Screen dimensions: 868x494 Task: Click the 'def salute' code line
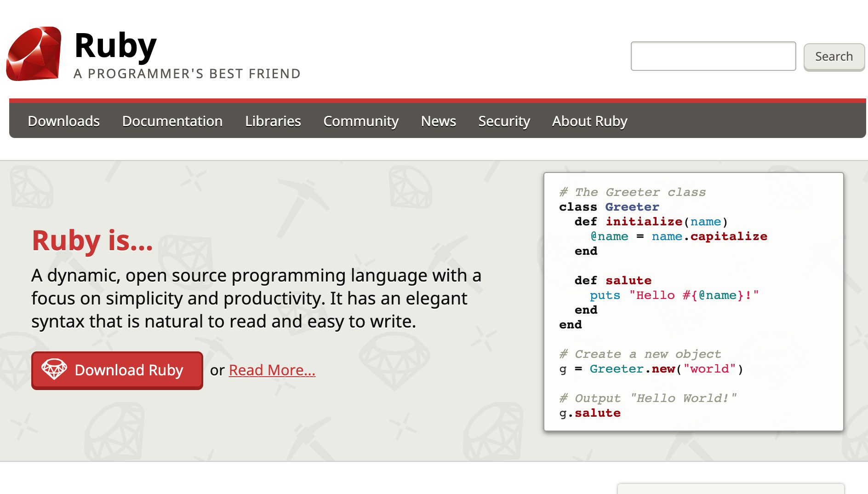point(613,281)
